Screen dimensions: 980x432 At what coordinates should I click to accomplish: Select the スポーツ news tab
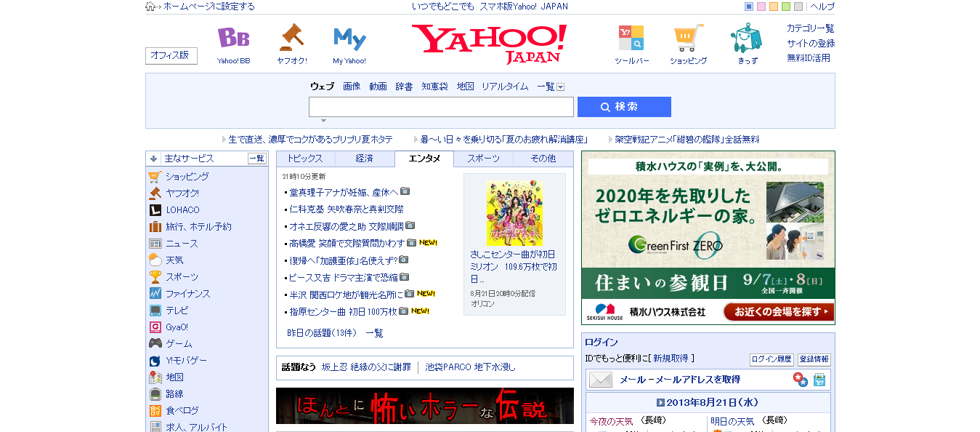(x=484, y=159)
